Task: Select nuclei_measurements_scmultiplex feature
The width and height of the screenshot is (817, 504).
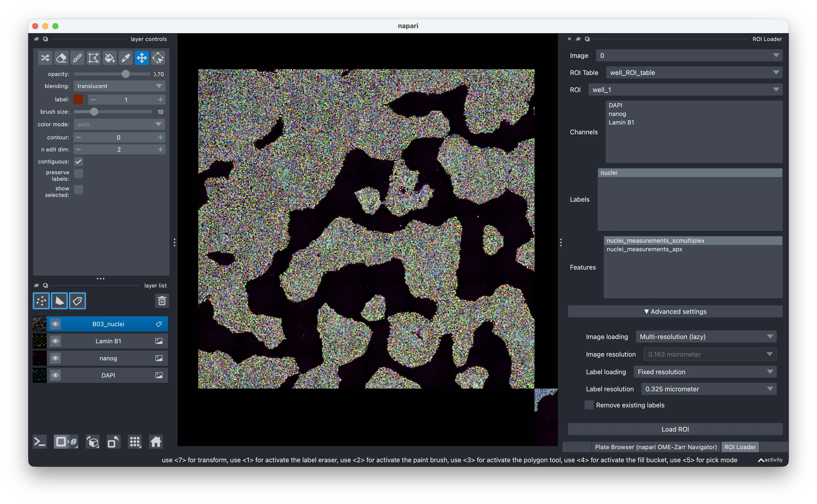Action: (x=693, y=241)
